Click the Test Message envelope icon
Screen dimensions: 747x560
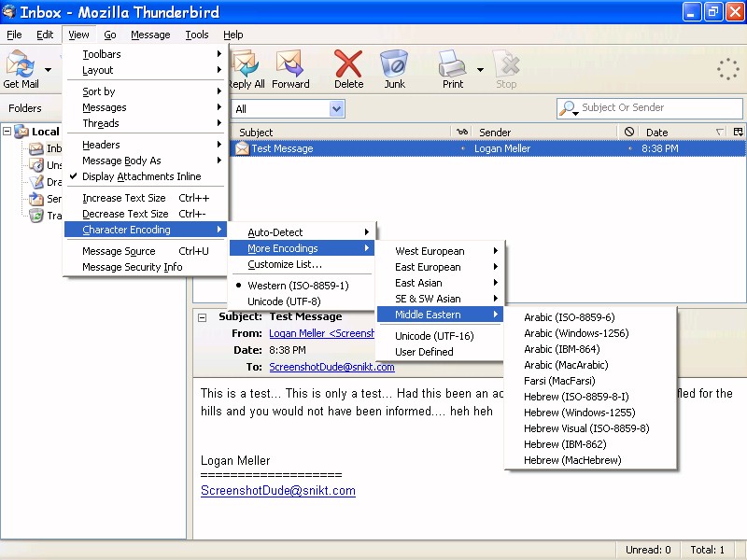pos(242,148)
